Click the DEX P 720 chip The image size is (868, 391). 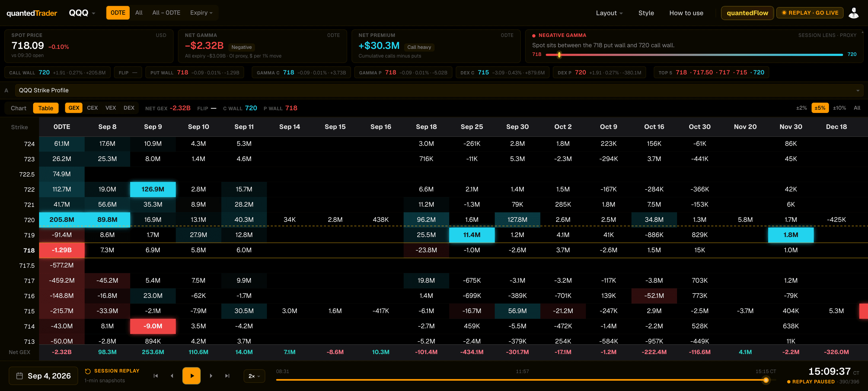[599, 72]
